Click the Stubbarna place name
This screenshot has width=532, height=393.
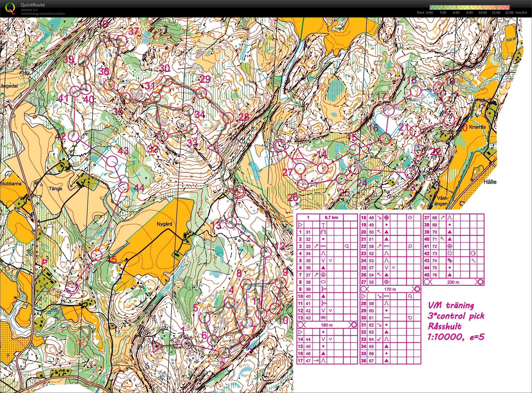point(11,183)
